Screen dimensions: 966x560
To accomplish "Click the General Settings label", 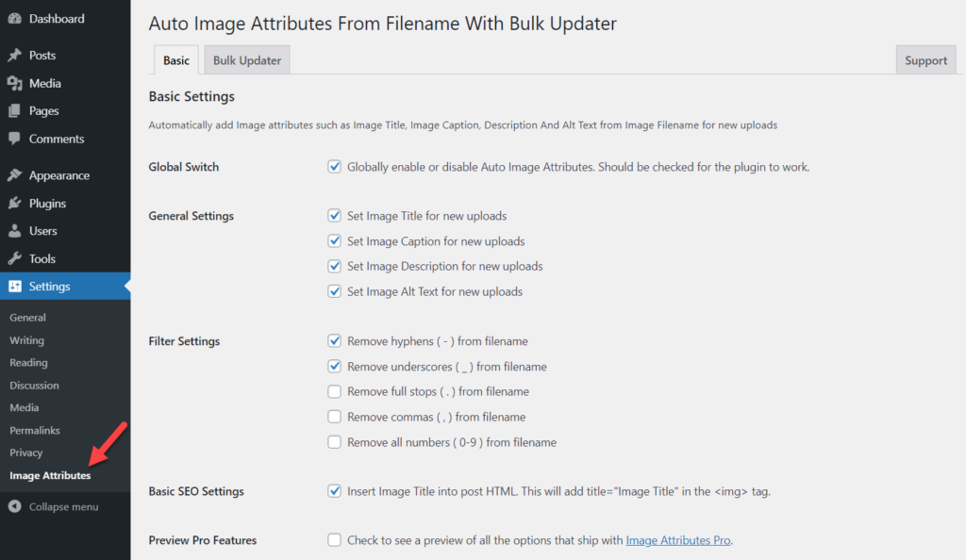I will (191, 216).
